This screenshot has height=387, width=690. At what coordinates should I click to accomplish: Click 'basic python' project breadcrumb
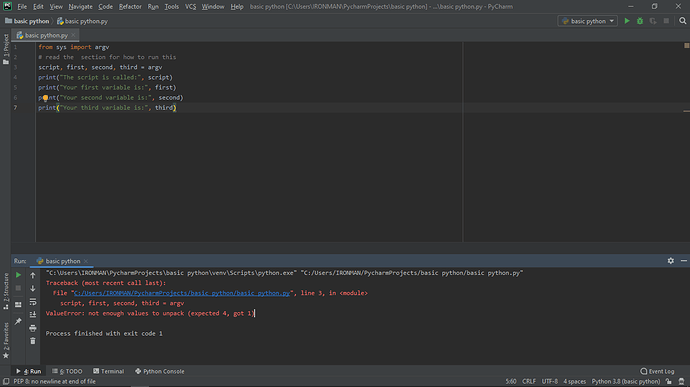coord(27,21)
